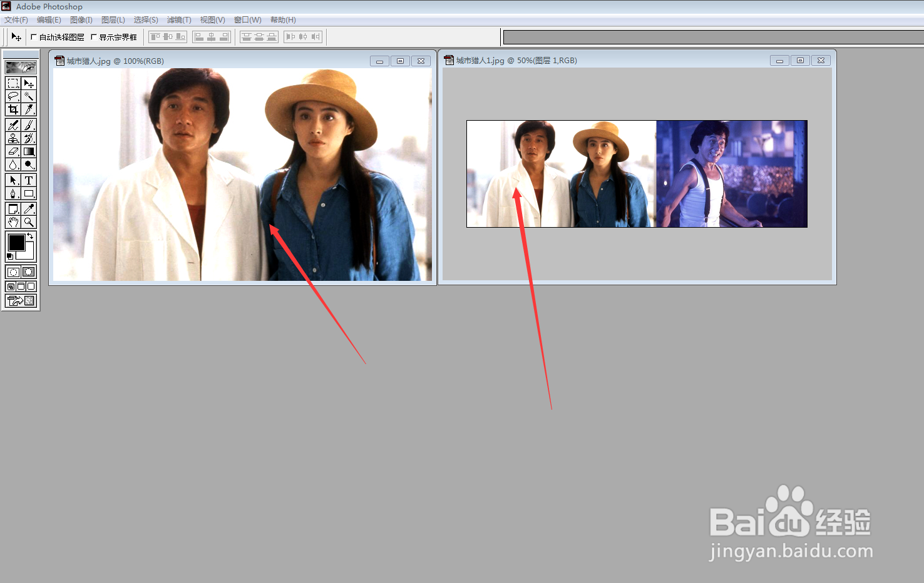
Task: Click Align Bottom Edges button
Action: (x=180, y=37)
